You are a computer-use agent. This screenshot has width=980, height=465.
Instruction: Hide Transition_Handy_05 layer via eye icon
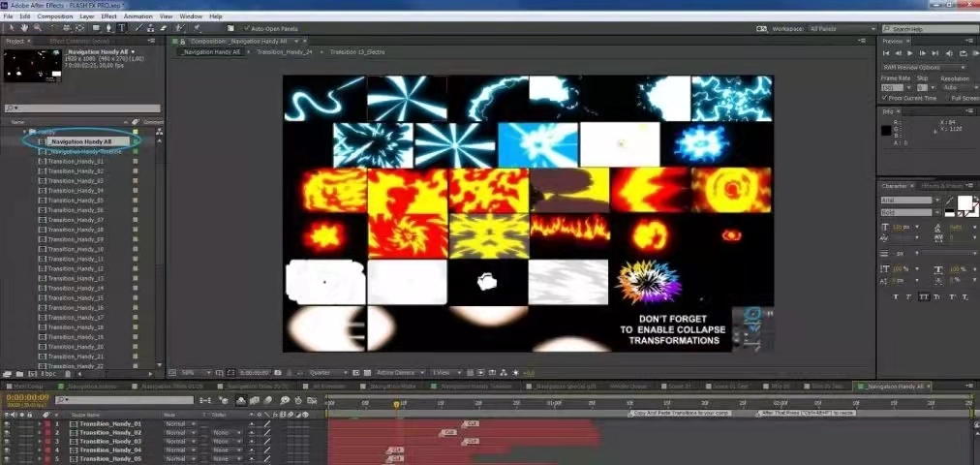tap(7, 459)
